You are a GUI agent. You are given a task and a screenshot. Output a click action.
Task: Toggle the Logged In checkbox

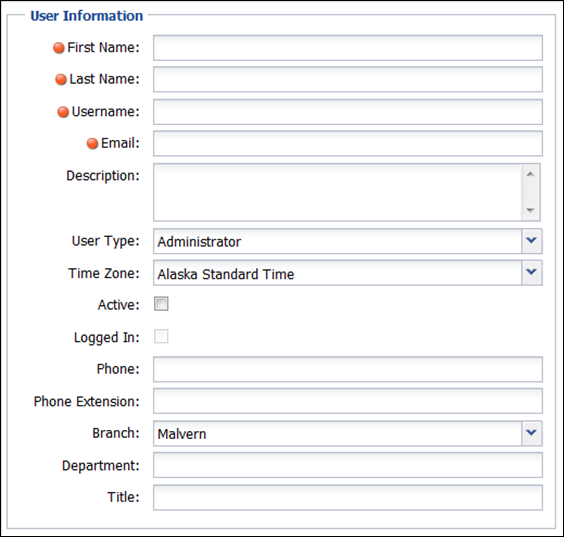(161, 336)
